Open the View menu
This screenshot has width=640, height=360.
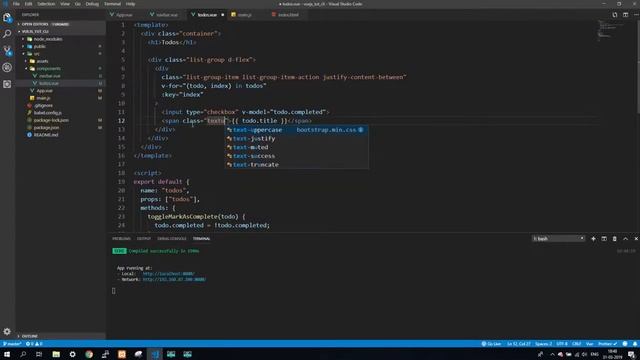point(65,4)
